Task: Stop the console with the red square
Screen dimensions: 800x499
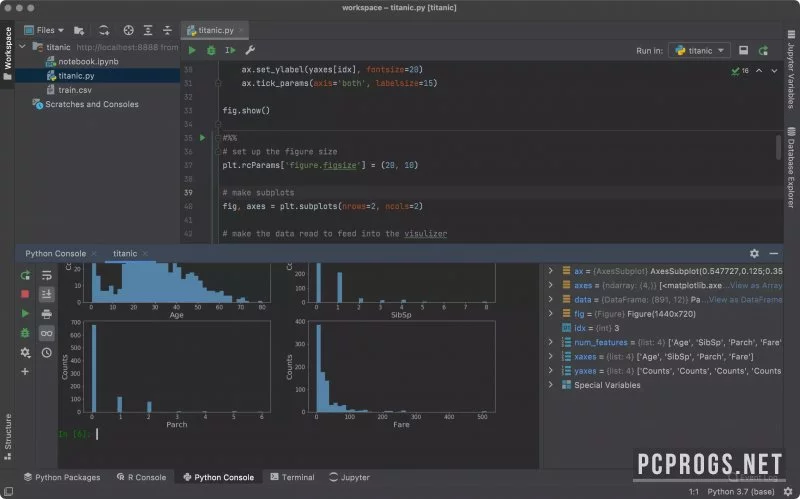Action: tap(25, 294)
